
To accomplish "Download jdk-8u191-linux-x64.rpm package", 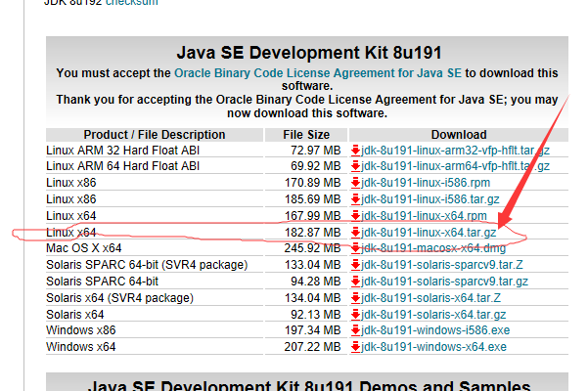I will point(424,216).
